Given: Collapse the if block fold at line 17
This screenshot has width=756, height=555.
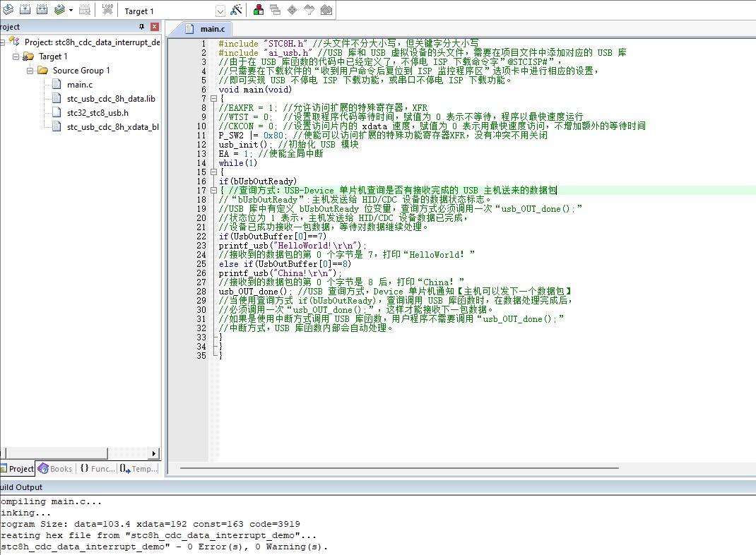Looking at the screenshot, I should click(213, 191).
